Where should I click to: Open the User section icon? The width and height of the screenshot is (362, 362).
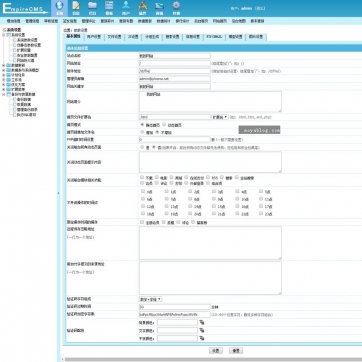point(126,8)
